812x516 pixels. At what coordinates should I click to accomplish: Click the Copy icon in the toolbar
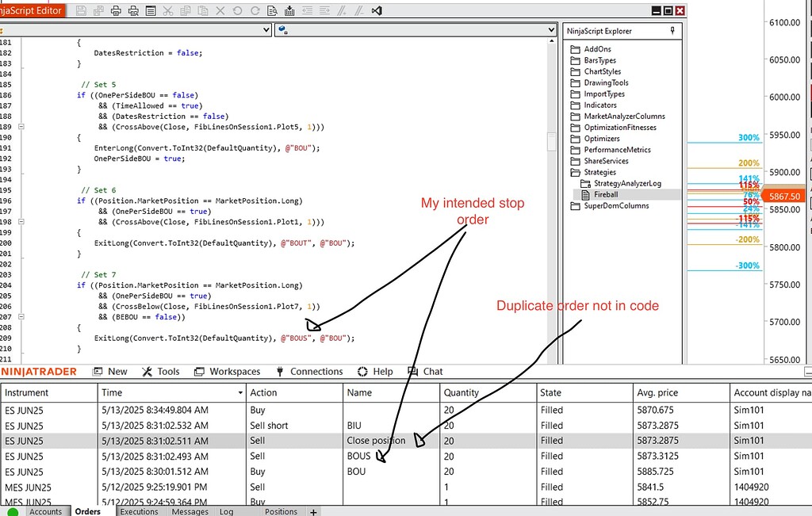186,10
